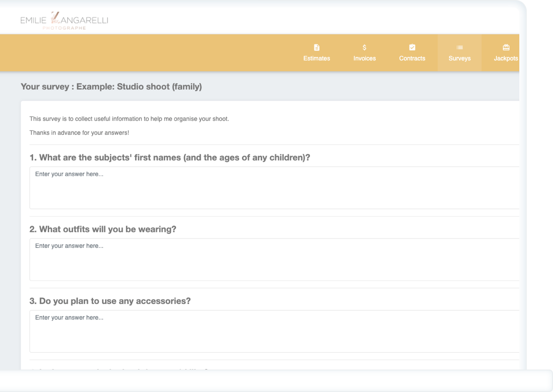Viewport: 553px width, 392px height.
Task: Click the 'Thanks in advance for your answers!' text
Action: [x=79, y=133]
